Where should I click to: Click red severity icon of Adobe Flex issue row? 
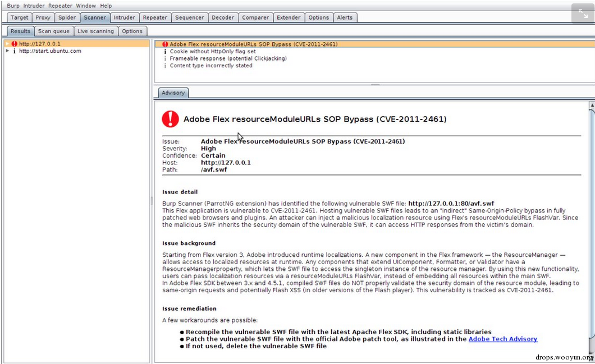click(165, 44)
